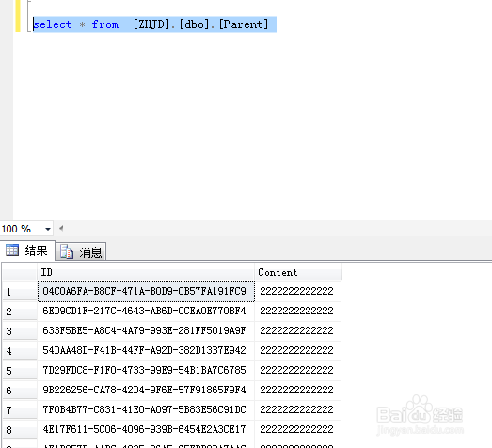Click Content cell in row 1
The height and width of the screenshot is (448, 492).
[x=298, y=292]
